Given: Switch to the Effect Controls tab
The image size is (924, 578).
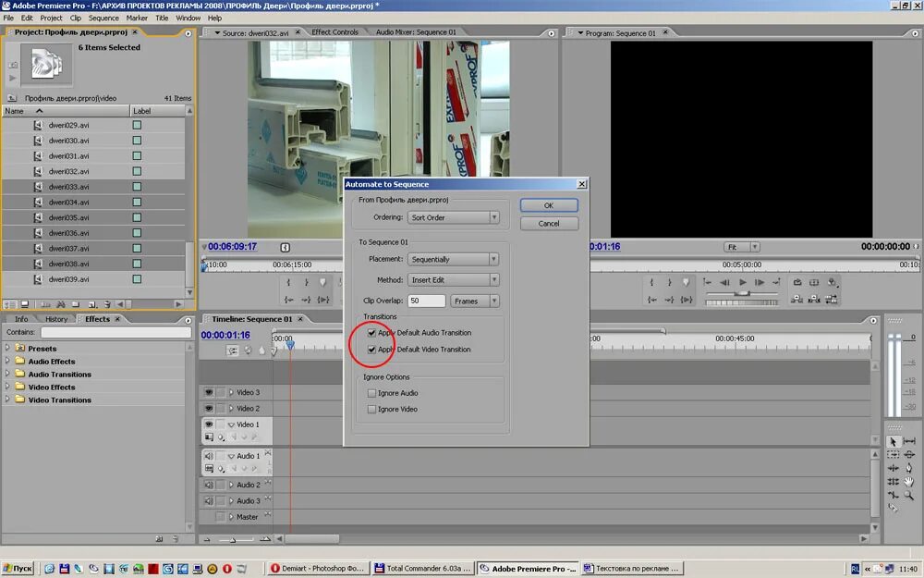Looking at the screenshot, I should click(x=334, y=32).
